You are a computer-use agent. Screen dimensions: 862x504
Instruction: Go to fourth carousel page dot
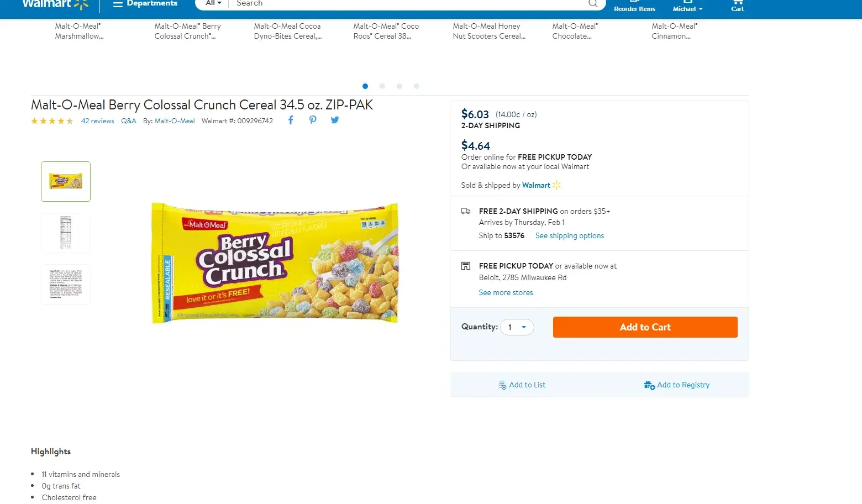coord(417,86)
